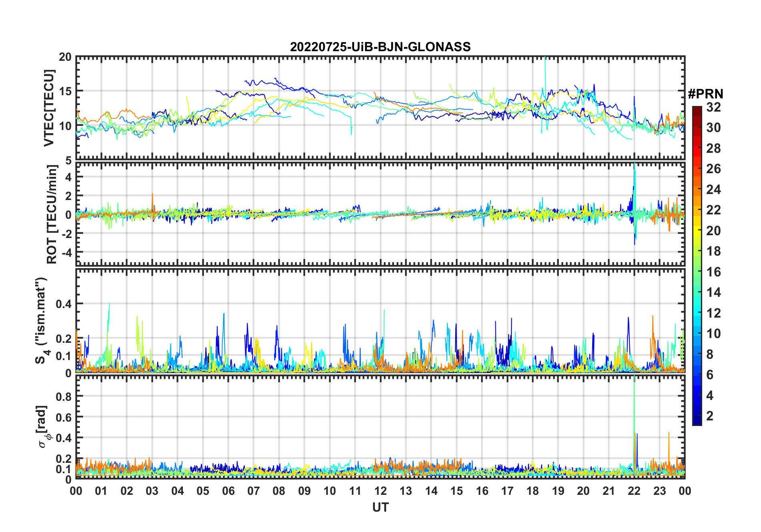The width and height of the screenshot is (761, 532).
Task: Click the VTEC y-axis tick label 15
Action: pos(65,91)
